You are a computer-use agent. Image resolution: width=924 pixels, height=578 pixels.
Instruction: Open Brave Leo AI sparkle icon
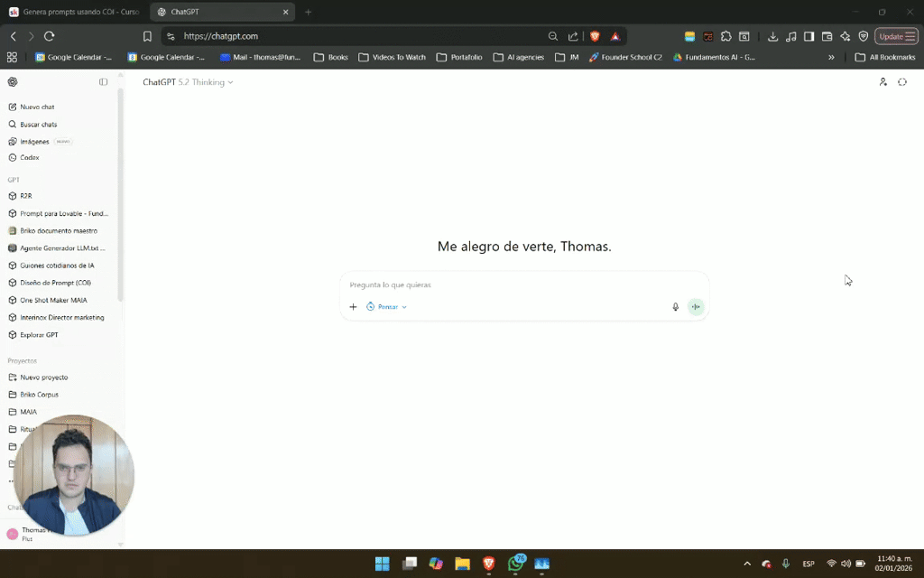pos(845,36)
